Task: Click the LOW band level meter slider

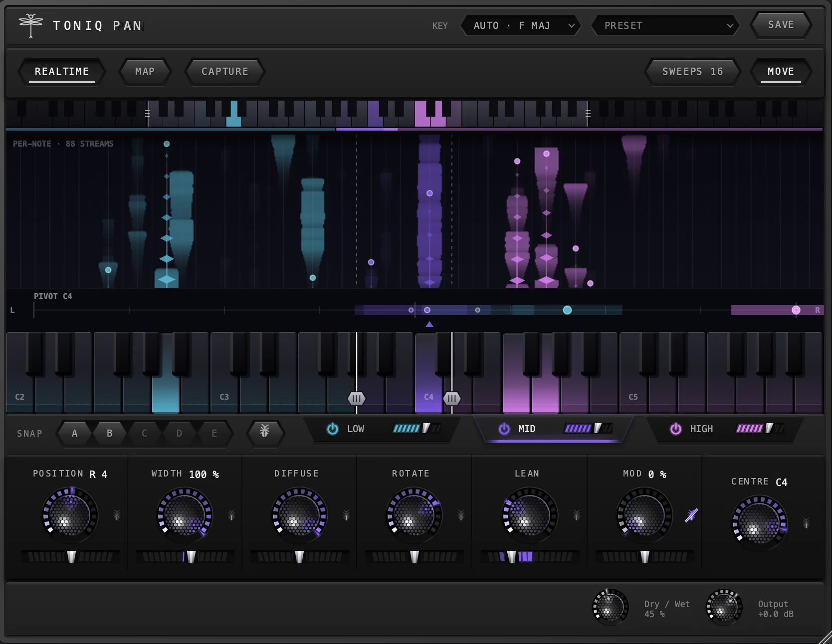Action: pos(417,428)
